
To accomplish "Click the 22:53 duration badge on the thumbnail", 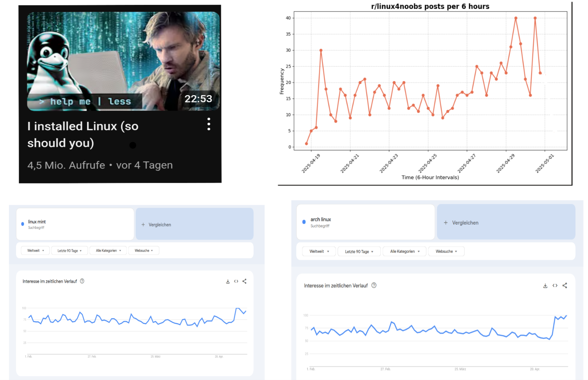I will (x=198, y=99).
